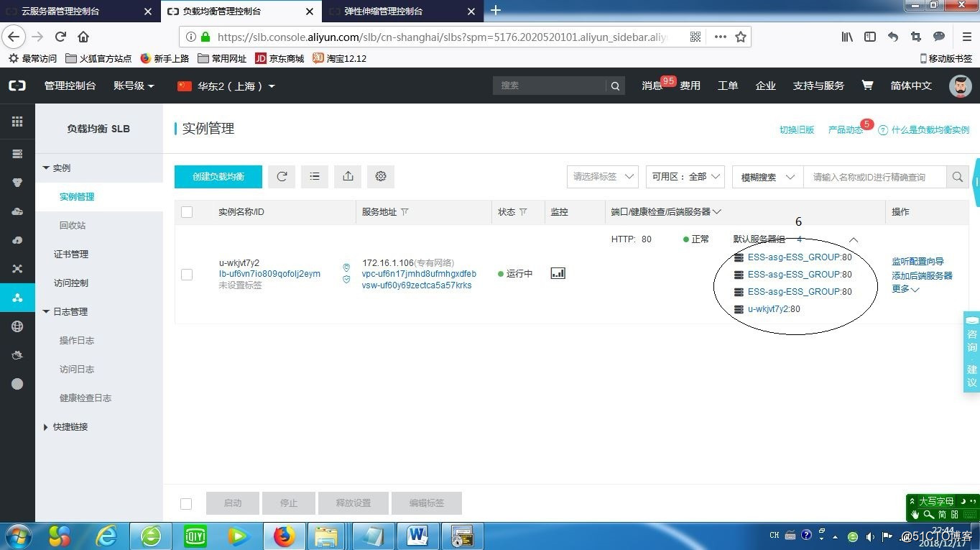
Task: Open 消息 notifications
Action: click(x=652, y=86)
